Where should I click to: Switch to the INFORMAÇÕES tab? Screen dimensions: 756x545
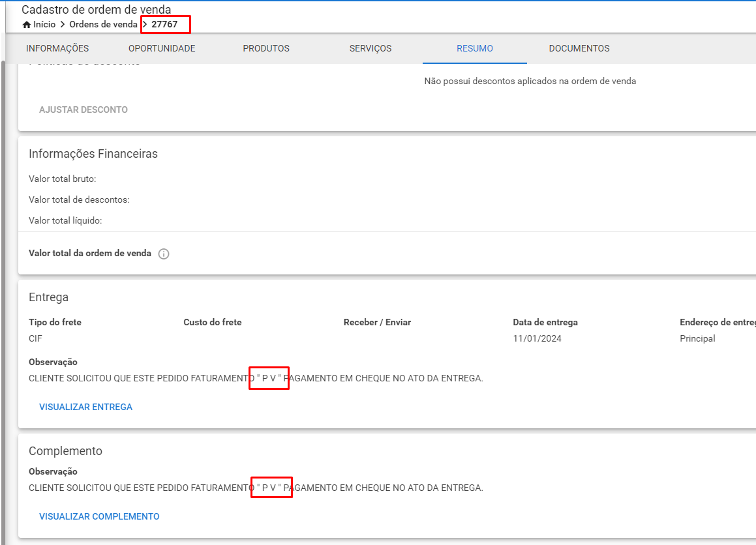[x=57, y=48]
